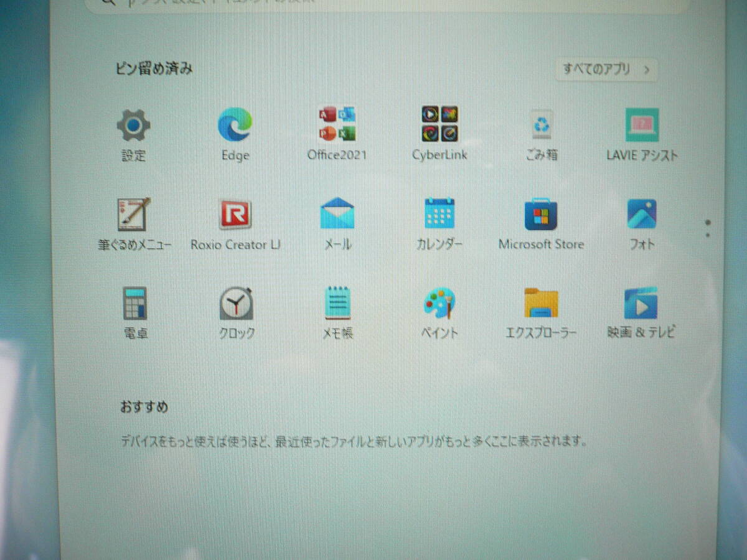Launch メモ帳 notepad

pos(337,313)
